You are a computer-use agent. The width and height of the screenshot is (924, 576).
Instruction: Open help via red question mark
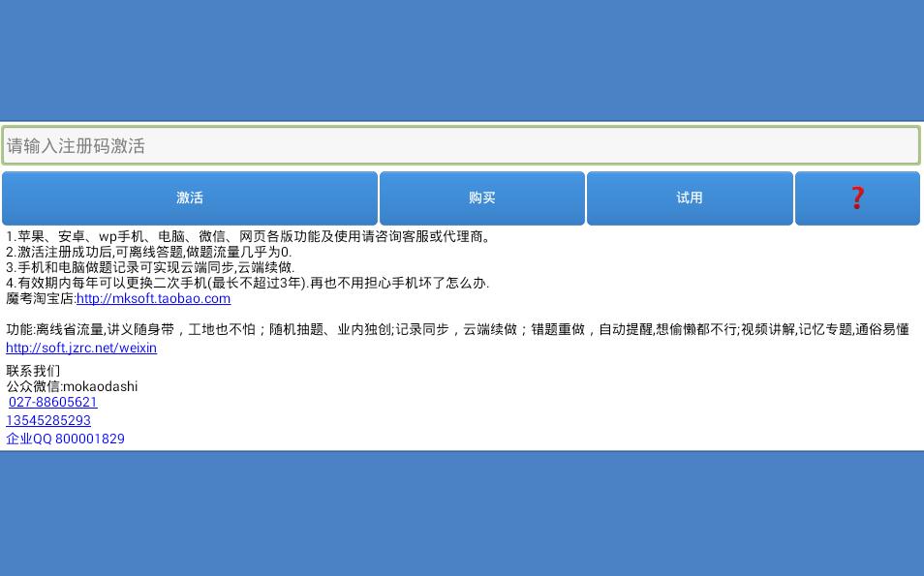coord(857,197)
